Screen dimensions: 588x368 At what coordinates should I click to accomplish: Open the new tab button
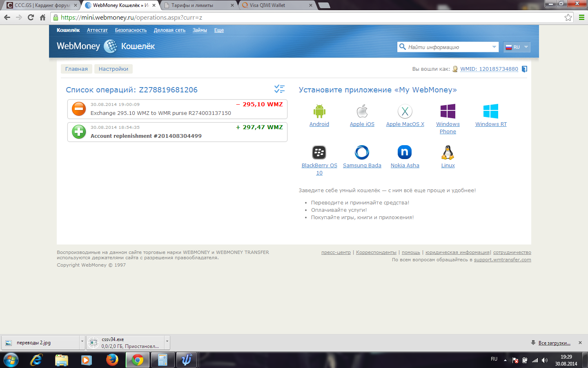pyautogui.click(x=324, y=5)
